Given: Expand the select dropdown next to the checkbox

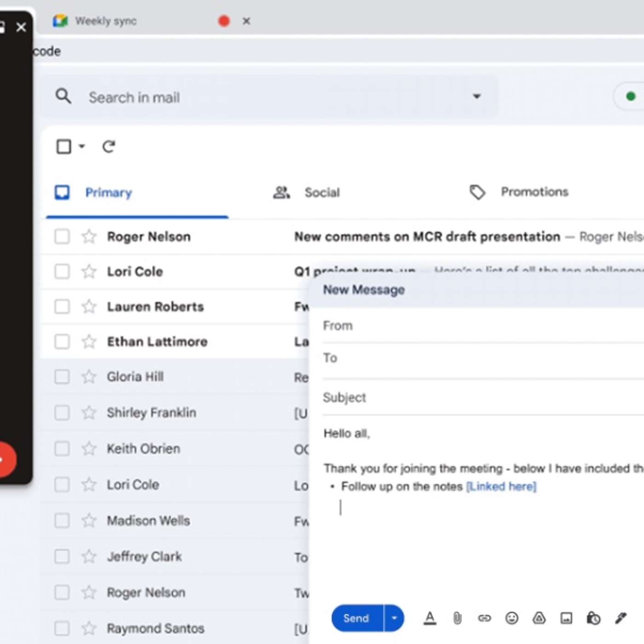Looking at the screenshot, I should tap(81, 146).
